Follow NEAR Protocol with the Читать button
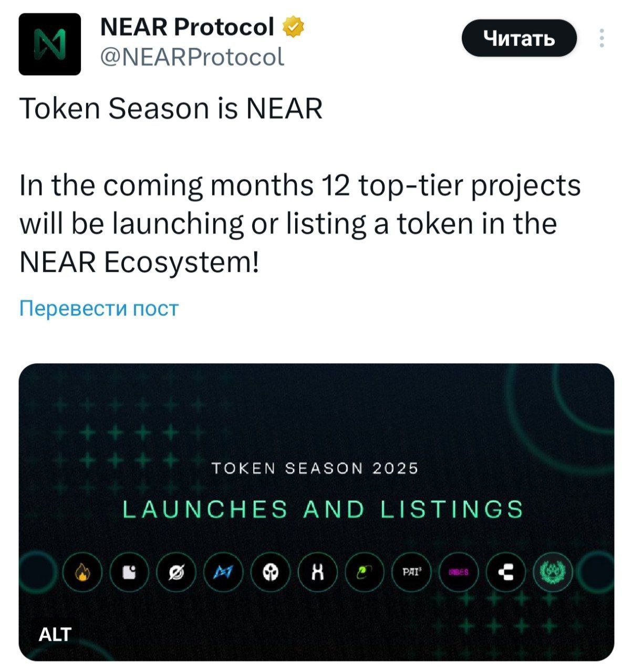 (x=519, y=38)
